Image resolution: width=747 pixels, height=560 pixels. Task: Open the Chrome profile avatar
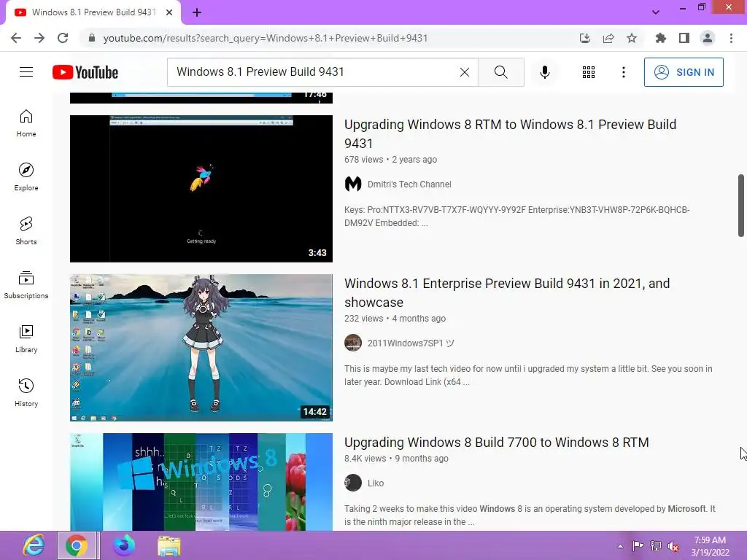pos(708,38)
